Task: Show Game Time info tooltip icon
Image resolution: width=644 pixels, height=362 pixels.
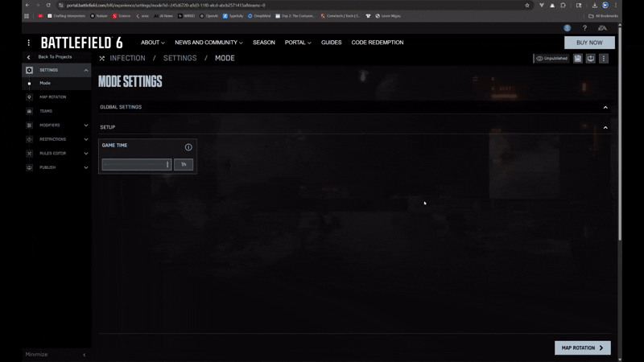Action: (x=188, y=147)
